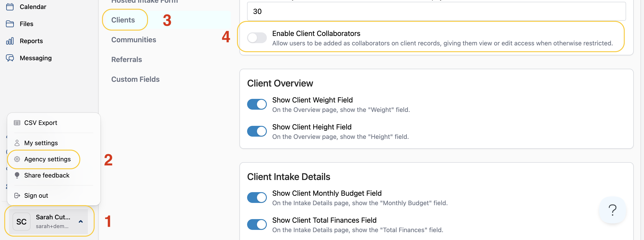The width and height of the screenshot is (644, 240).
Task: Open Reports via bar chart icon
Action: (x=10, y=41)
